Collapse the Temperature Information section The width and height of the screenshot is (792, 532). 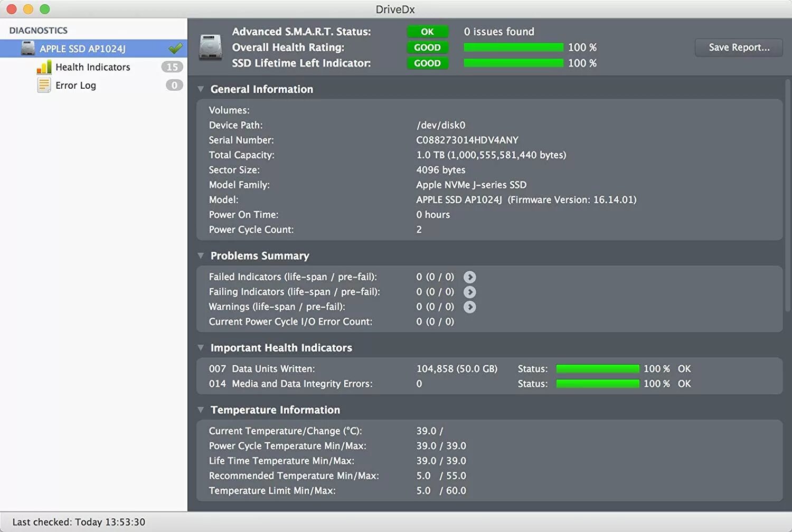click(x=201, y=410)
